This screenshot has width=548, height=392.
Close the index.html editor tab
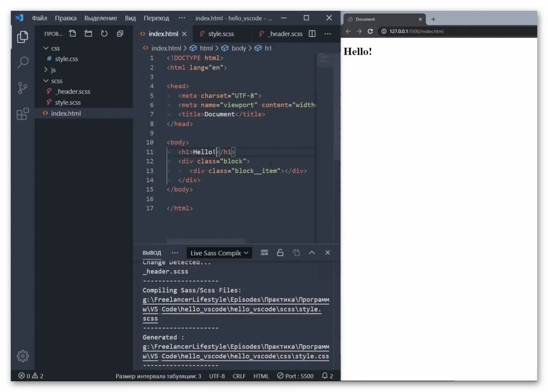pyautogui.click(x=184, y=34)
